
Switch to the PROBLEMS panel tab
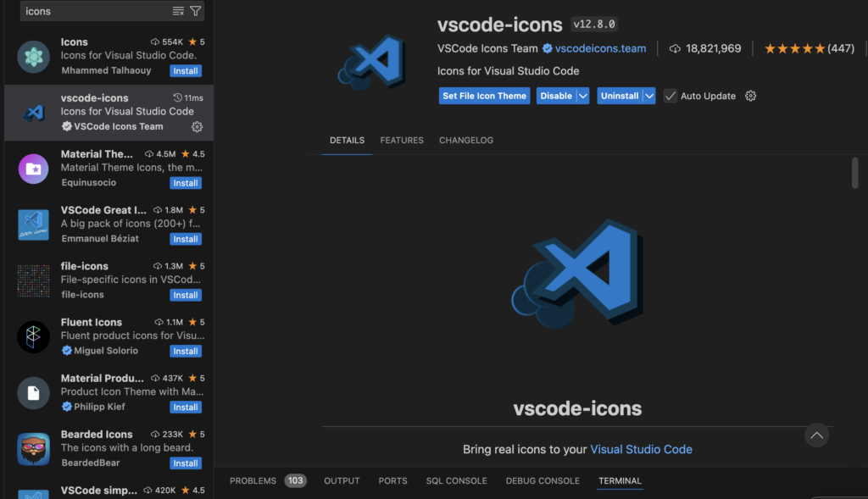(253, 480)
